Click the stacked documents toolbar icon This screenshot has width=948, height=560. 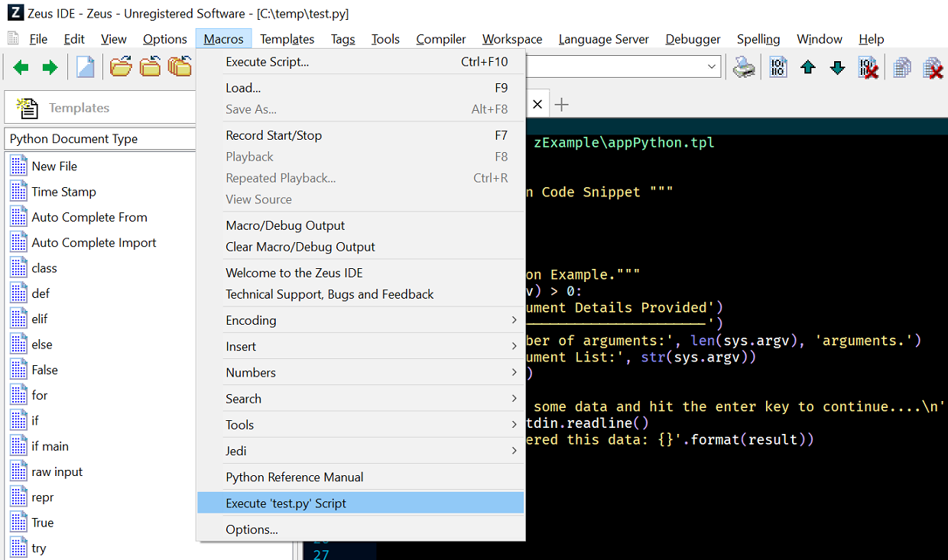coord(902,67)
